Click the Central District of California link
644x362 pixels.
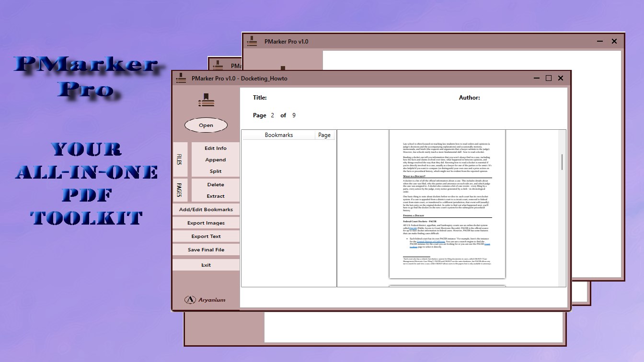click(431, 242)
